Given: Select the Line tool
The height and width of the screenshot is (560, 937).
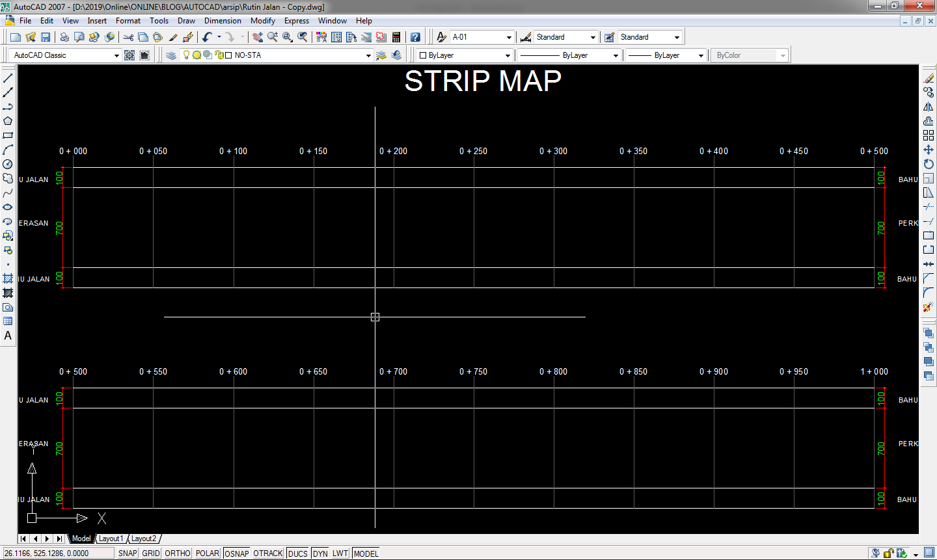Looking at the screenshot, I should tap(8, 77).
